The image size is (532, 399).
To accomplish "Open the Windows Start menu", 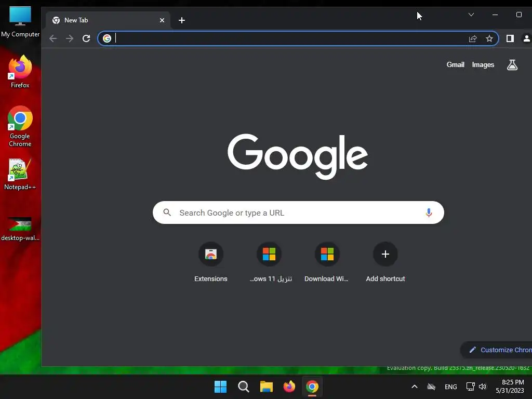I will click(x=220, y=387).
